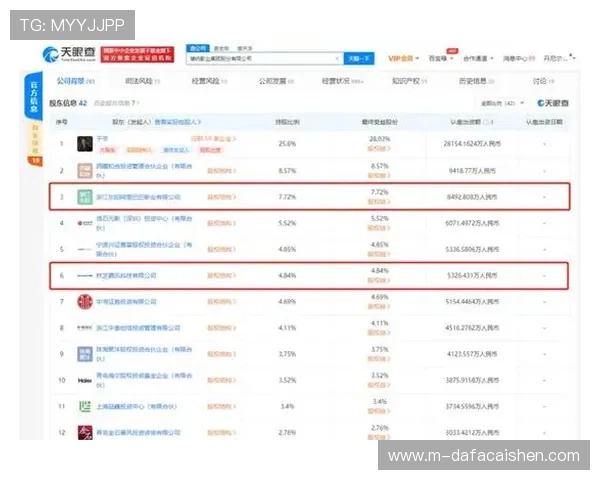Image resolution: width=600 pixels, height=480 pixels.
Task: Click the shareholder logo in row 5
Action: tap(85, 249)
